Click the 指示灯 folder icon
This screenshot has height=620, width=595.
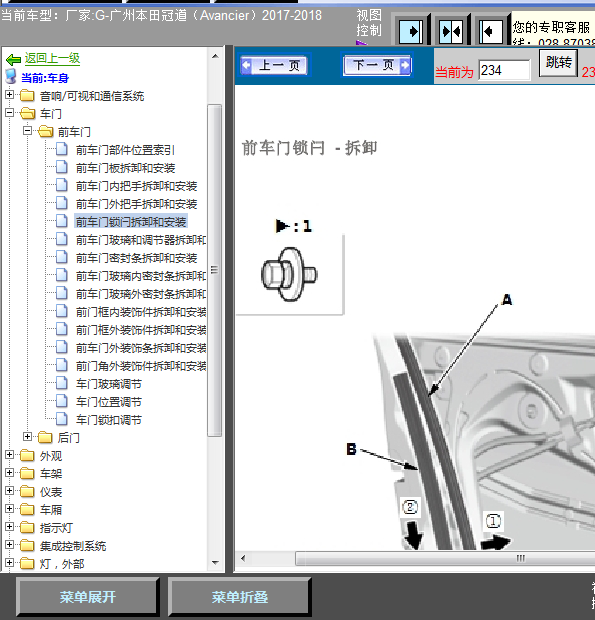coord(27,527)
